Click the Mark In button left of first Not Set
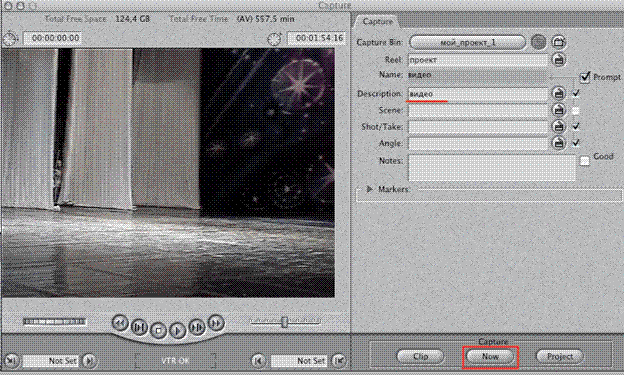Image resolution: width=624 pixels, height=375 pixels. (x=11, y=361)
